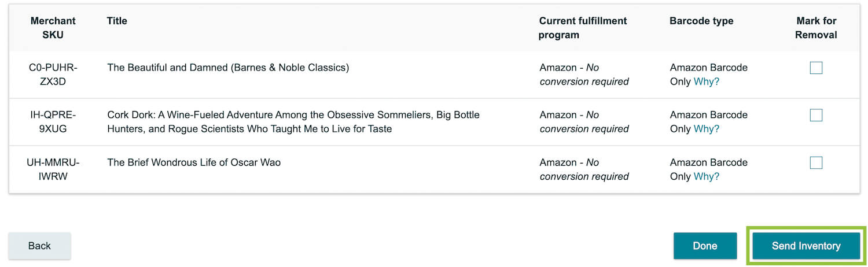The height and width of the screenshot is (267, 868).
Task: Select The Brief Wondrous Life of Oscar Wao
Action: pos(194,162)
